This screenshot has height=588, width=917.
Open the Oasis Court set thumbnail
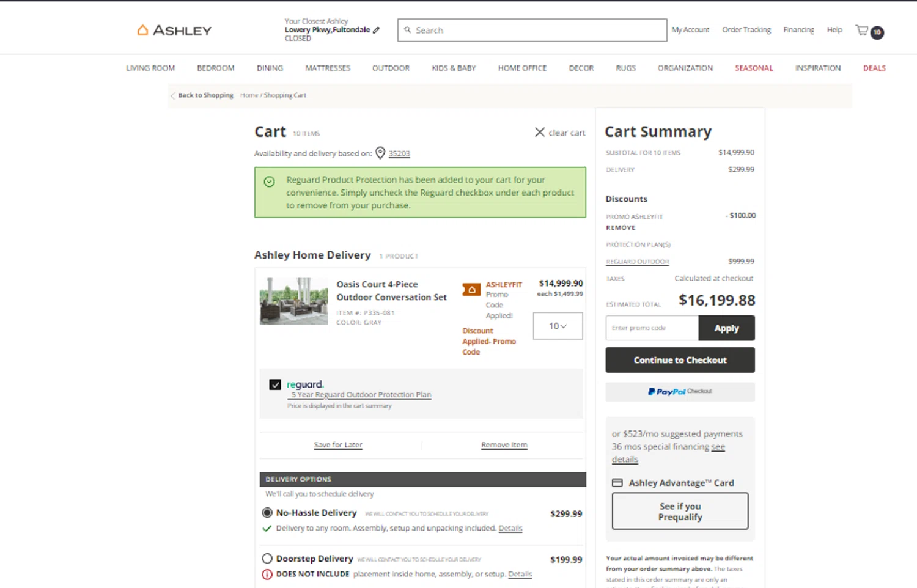[294, 301]
